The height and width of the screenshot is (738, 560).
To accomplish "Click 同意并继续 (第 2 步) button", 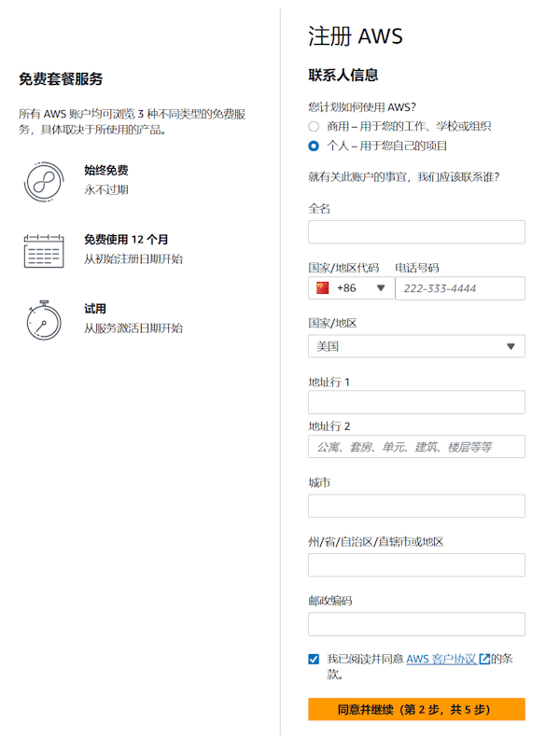I will coord(416,709).
